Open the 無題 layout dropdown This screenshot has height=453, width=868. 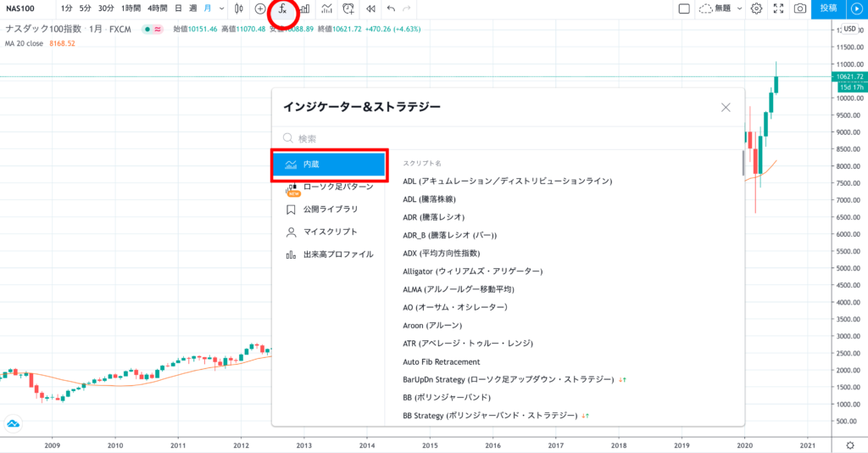[x=719, y=8]
